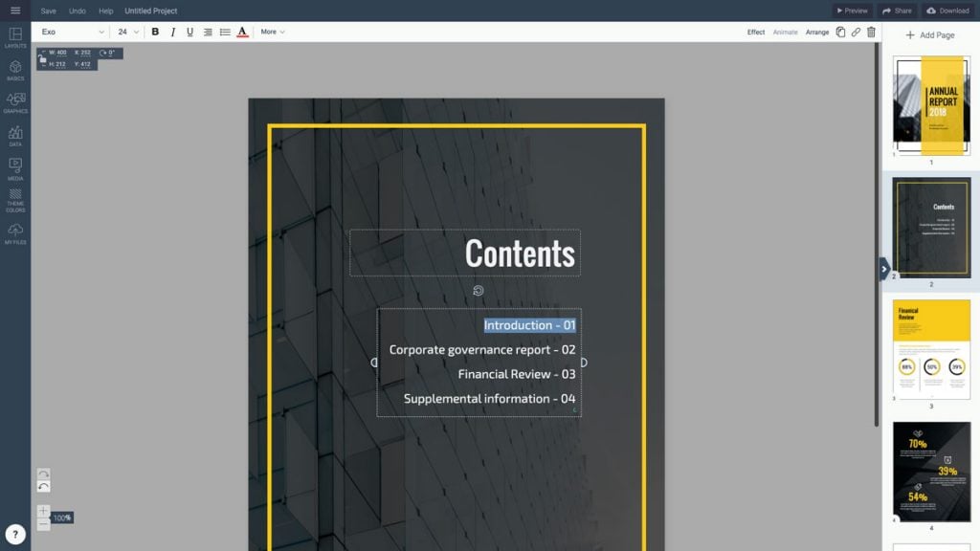Open the Graphics panel in sidebar
Image resolution: width=980 pixels, height=551 pixels.
coord(14,102)
